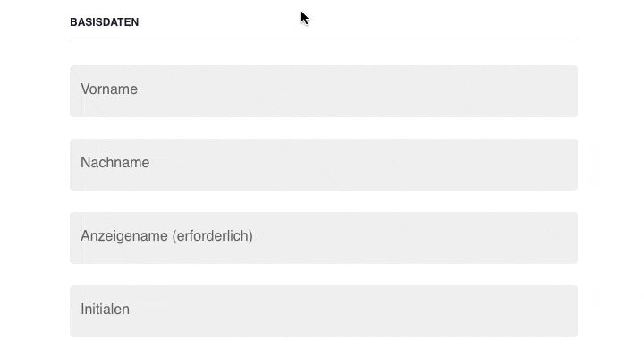
Task: Activate the first name box under BASISDATEN
Action: 324,91
